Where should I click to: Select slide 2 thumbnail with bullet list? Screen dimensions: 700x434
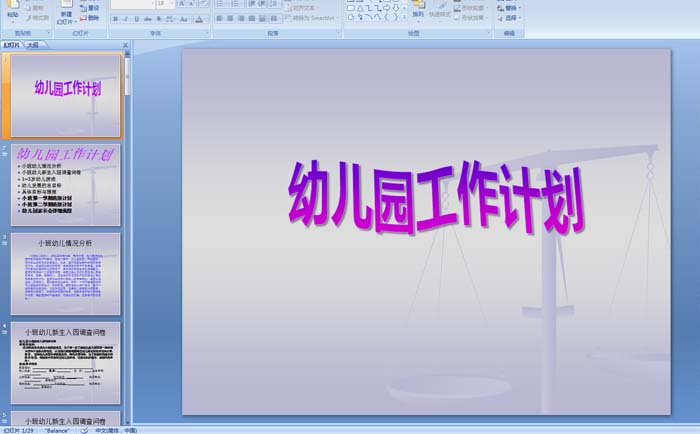coord(66,185)
